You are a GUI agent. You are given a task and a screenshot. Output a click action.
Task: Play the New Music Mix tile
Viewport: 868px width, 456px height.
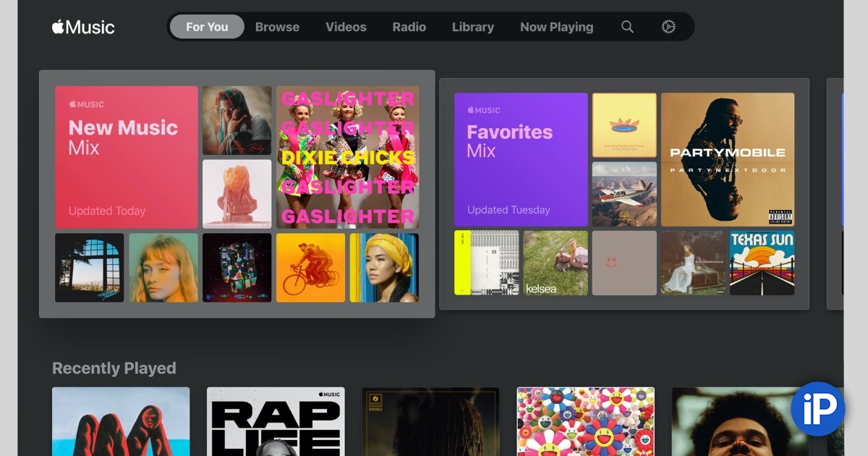coord(127,157)
